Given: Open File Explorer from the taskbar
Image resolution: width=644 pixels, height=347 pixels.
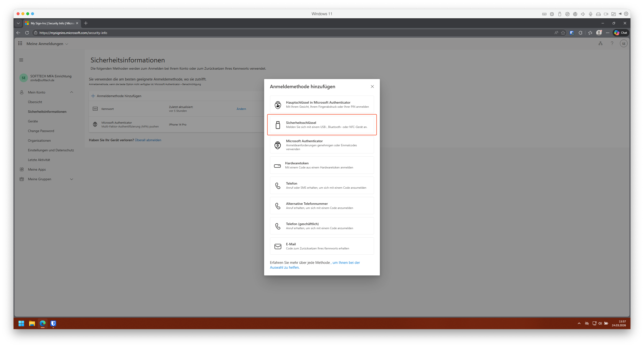Looking at the screenshot, I should pos(32,323).
